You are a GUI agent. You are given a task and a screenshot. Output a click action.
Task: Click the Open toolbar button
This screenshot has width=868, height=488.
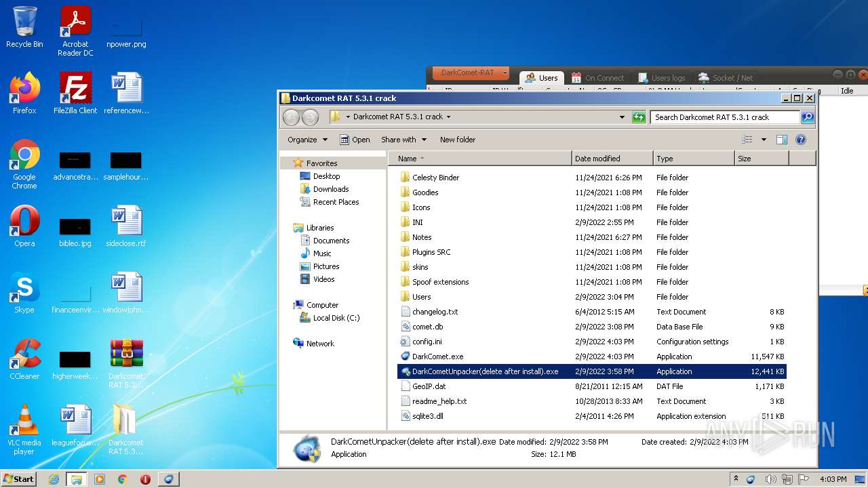point(355,140)
